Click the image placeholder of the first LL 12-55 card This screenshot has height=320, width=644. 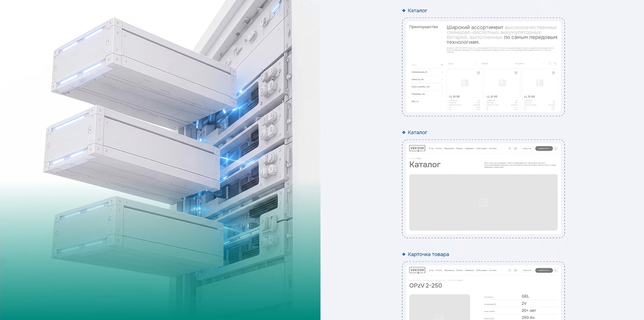(x=465, y=83)
